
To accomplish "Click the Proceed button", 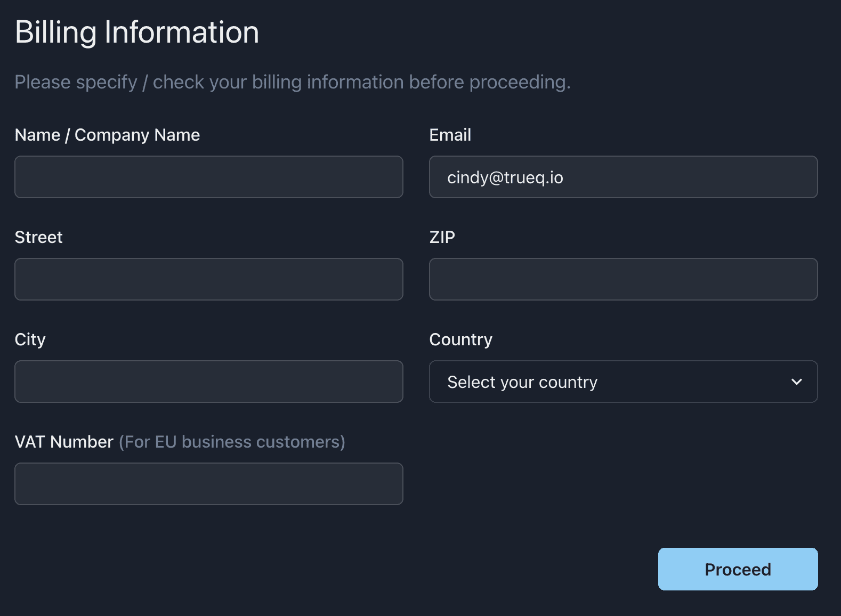I will (x=738, y=569).
